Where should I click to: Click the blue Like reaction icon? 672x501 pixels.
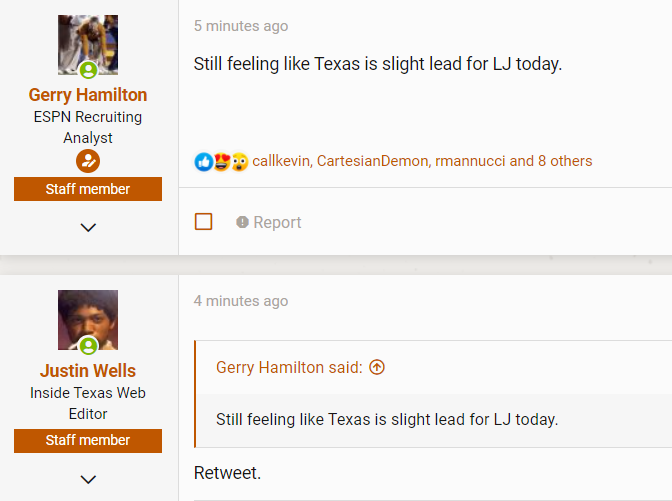pyautogui.click(x=203, y=161)
